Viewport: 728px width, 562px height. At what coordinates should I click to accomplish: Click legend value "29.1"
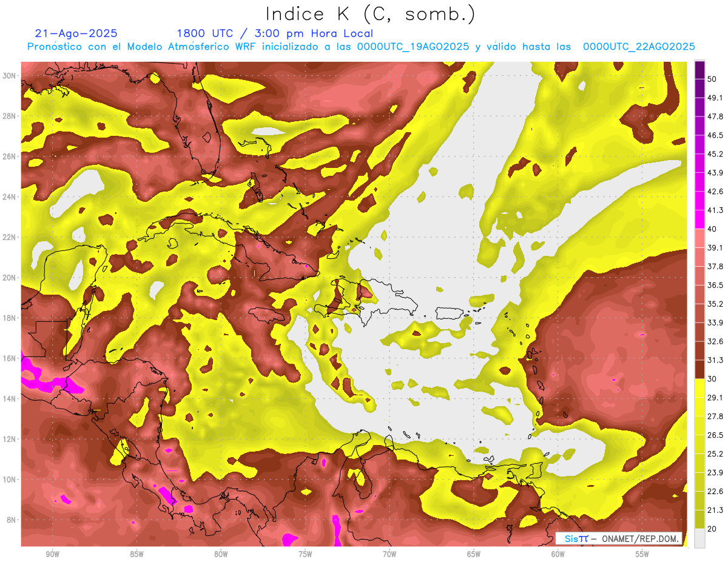(x=715, y=398)
